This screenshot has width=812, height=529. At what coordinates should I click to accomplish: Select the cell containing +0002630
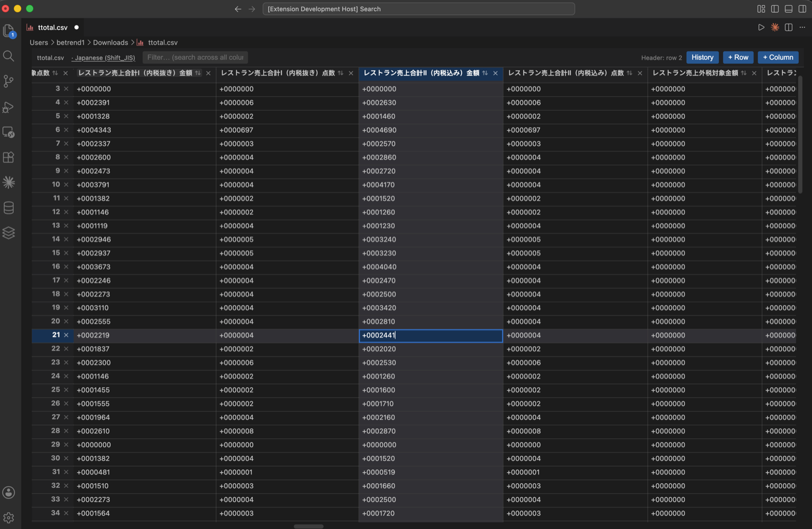point(431,103)
